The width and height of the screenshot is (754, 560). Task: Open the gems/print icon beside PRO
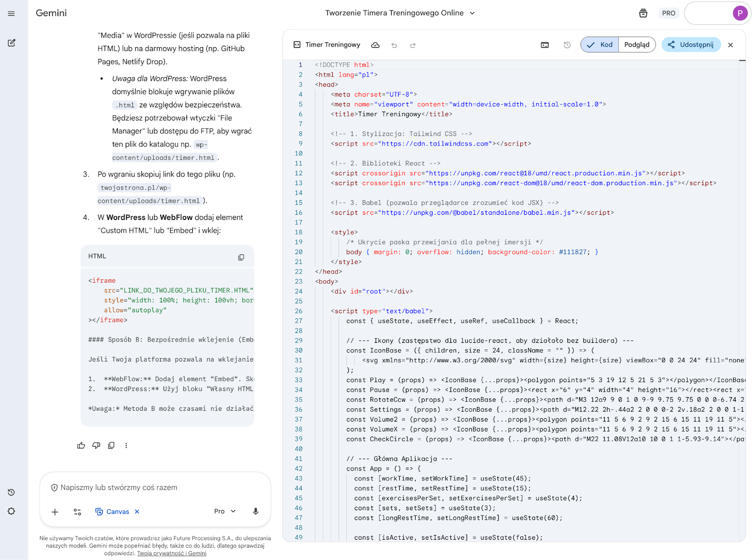pos(643,13)
